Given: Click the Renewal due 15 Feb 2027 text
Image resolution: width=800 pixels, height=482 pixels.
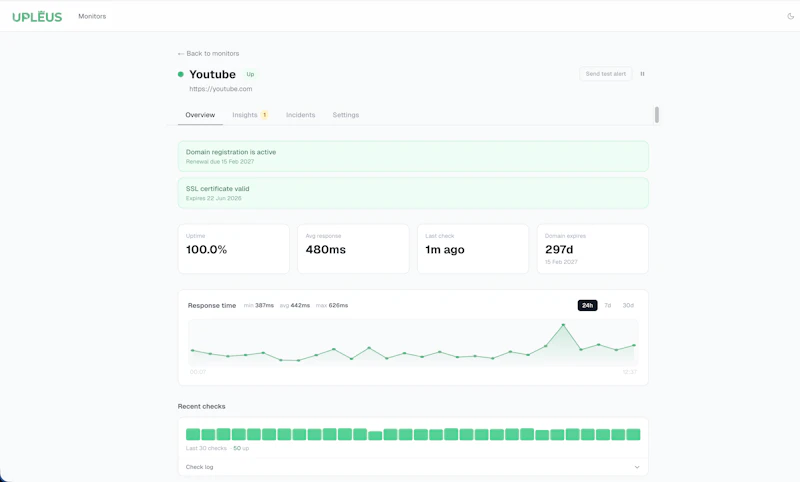Looking at the screenshot, I should 220,162.
